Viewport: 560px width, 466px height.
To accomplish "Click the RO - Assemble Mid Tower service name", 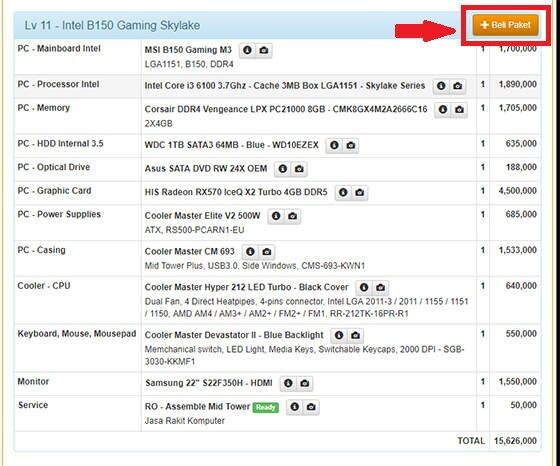I will [197, 407].
